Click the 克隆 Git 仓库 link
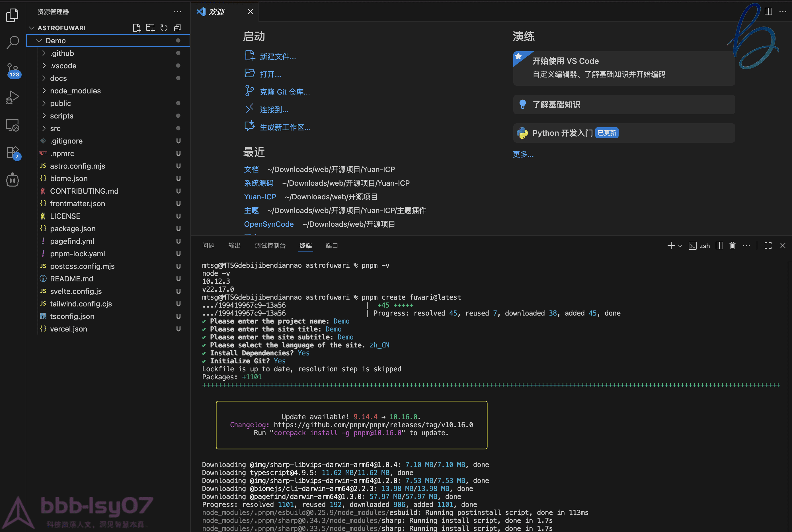The width and height of the screenshot is (792, 532). 285,92
